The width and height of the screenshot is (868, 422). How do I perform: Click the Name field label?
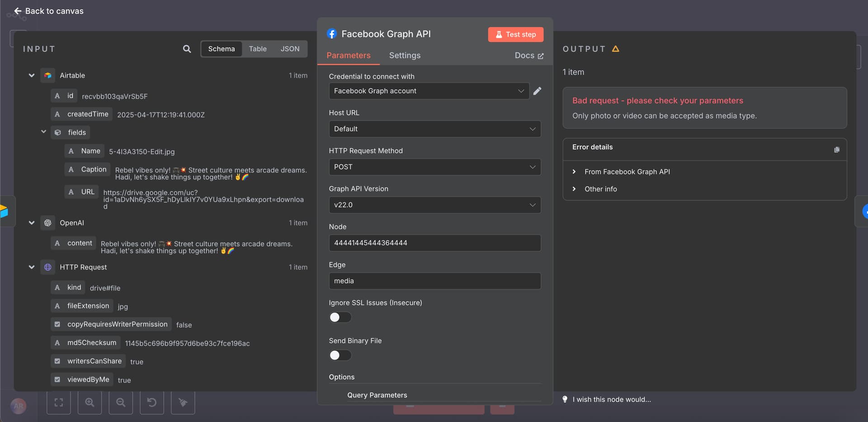85,151
